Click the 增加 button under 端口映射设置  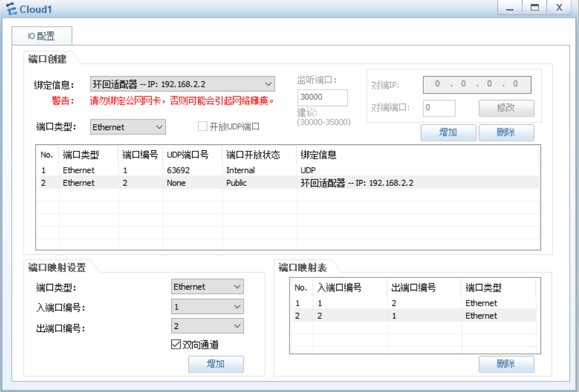coord(216,364)
